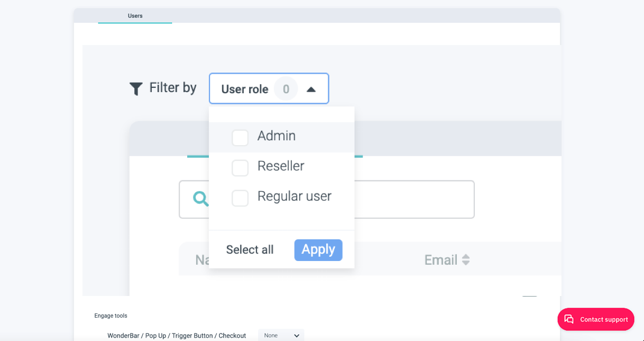Click the Email column sort arrows
Screen dimensions: 644x341
coord(466,260)
